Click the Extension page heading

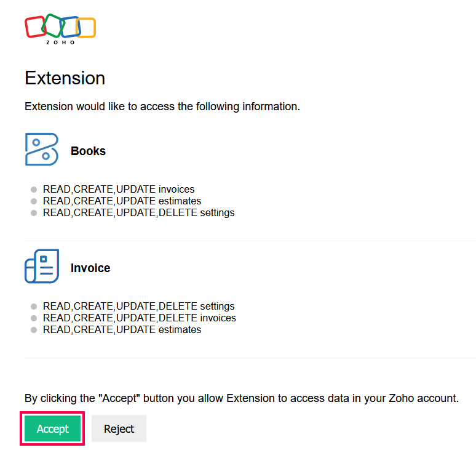click(x=65, y=78)
